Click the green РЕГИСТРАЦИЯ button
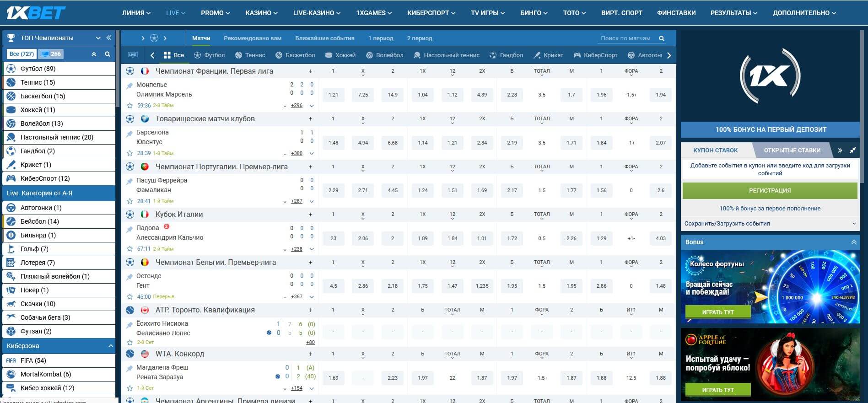868x403 pixels. (770, 190)
